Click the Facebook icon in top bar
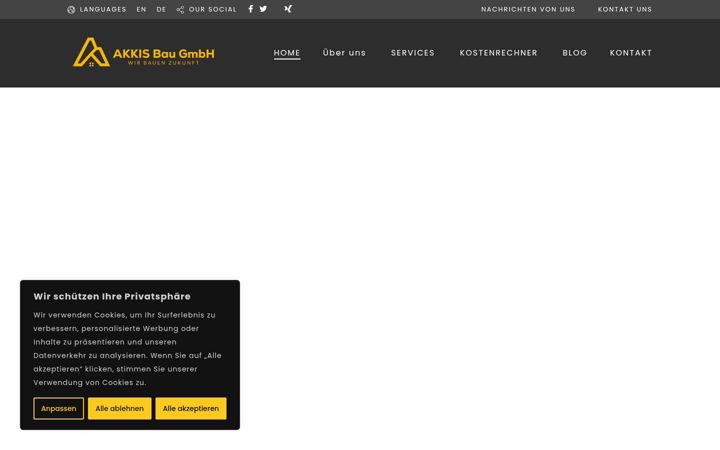720x450 pixels. pyautogui.click(x=251, y=9)
